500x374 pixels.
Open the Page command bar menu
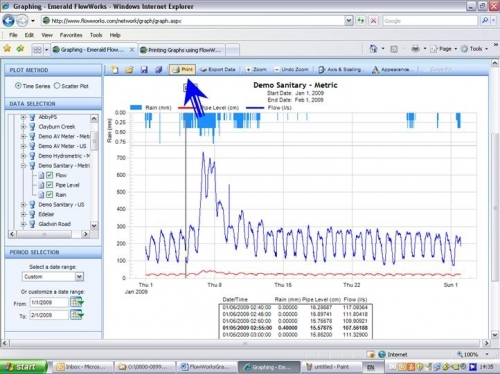[x=443, y=49]
